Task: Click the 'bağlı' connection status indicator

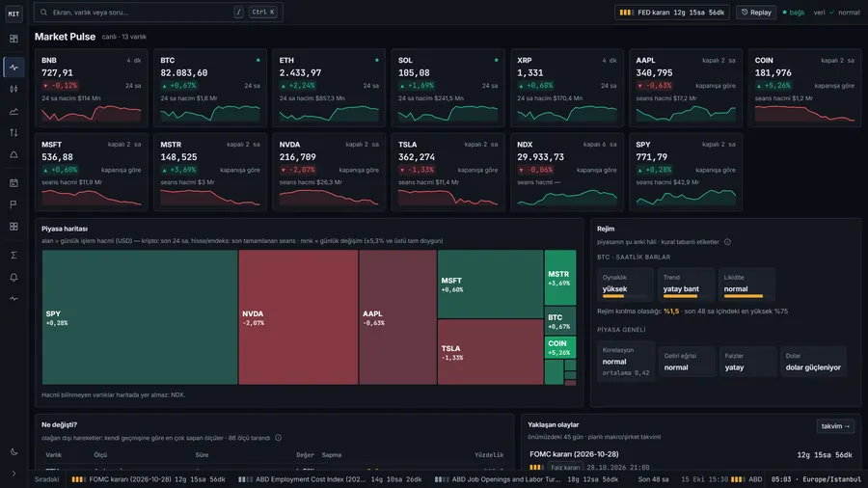Action: point(794,13)
